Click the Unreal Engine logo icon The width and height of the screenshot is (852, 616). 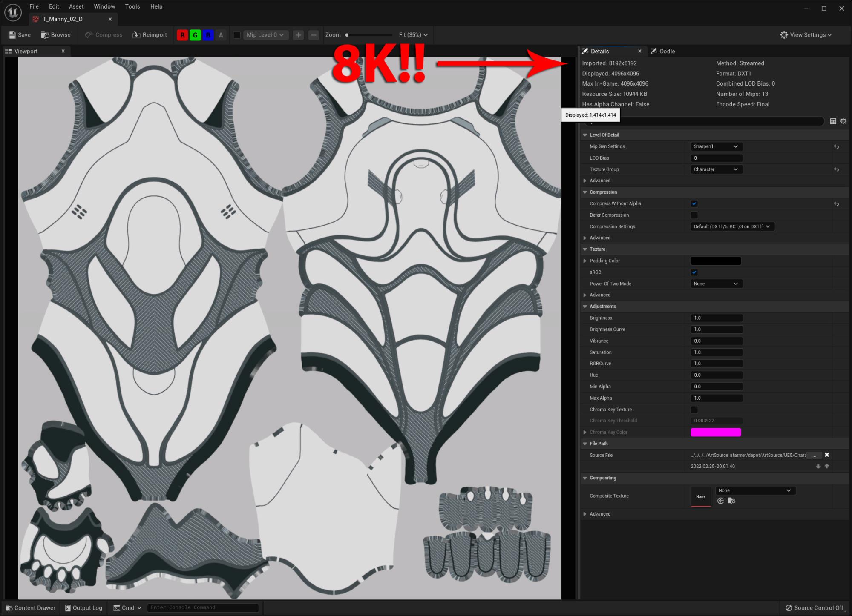click(13, 12)
